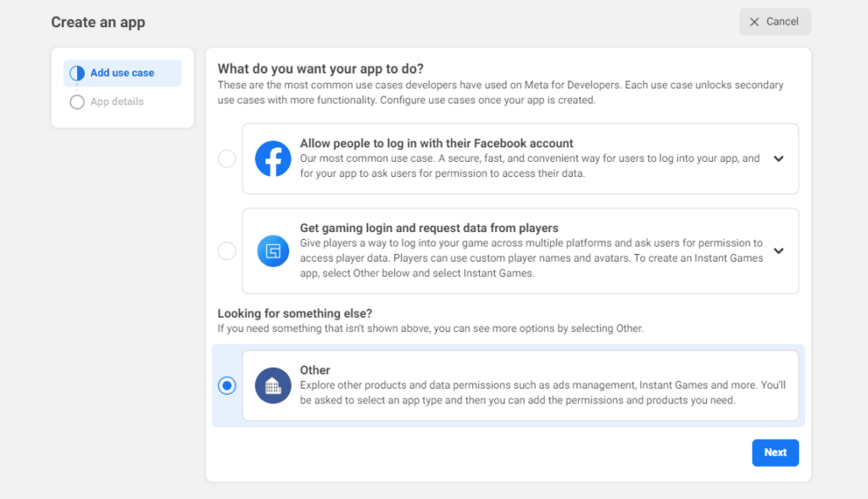Click the Other building icon

(x=273, y=385)
